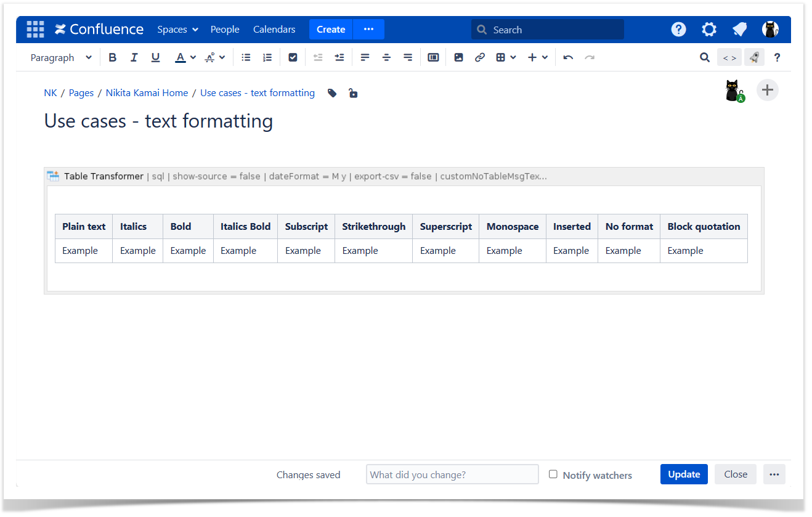Click the insert link icon
This screenshot has width=812, height=517.
click(479, 57)
